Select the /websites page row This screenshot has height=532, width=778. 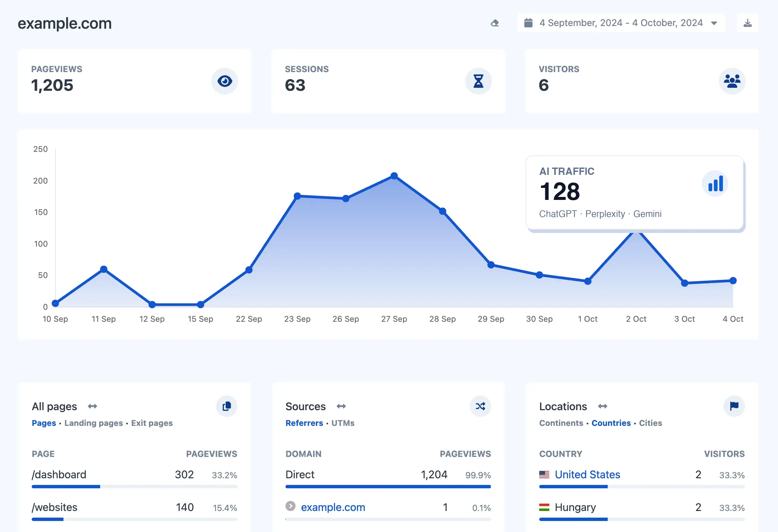[x=135, y=511]
